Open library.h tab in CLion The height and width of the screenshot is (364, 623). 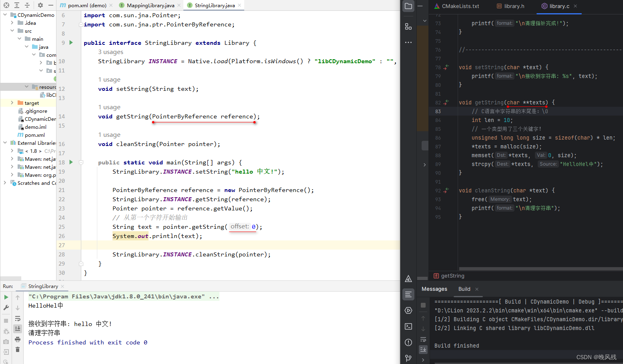510,6
